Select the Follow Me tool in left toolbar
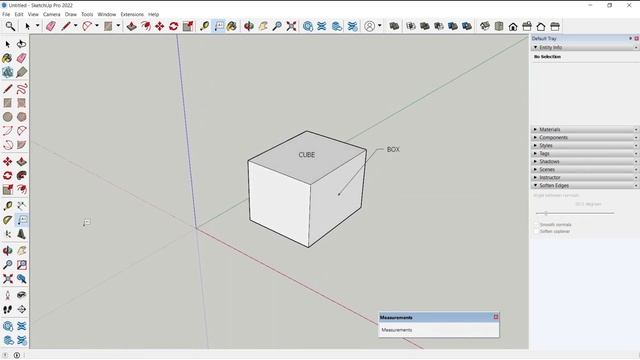Image resolution: width=640 pixels, height=360 pixels. (22, 176)
